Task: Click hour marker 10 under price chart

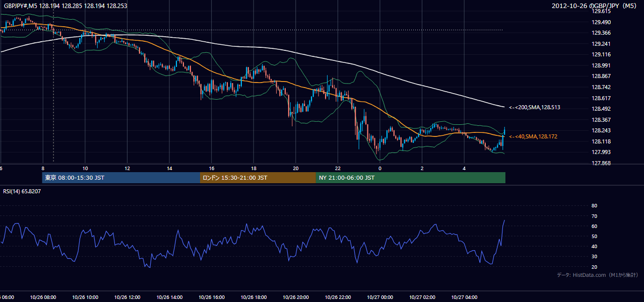Action: 85,168
